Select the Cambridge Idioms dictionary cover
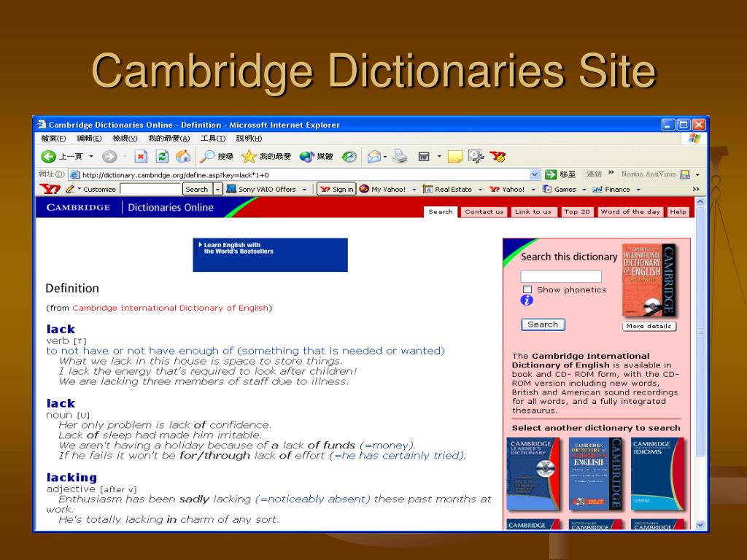The width and height of the screenshot is (747, 560). coord(657,474)
